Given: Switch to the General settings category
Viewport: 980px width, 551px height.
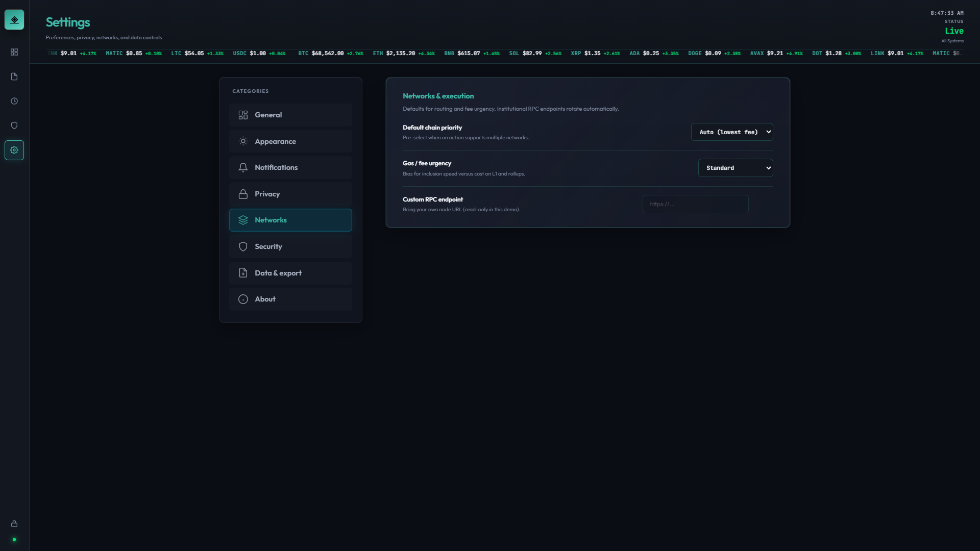Looking at the screenshot, I should [x=290, y=114].
